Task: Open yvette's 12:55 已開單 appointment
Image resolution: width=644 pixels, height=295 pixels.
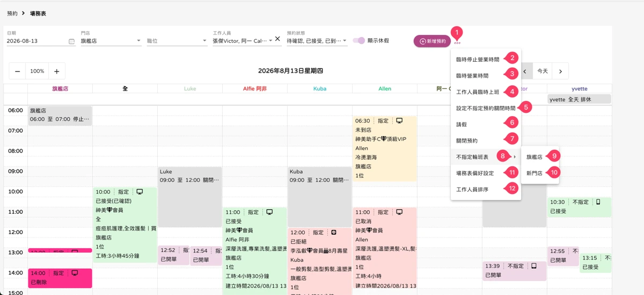Action: (x=563, y=256)
